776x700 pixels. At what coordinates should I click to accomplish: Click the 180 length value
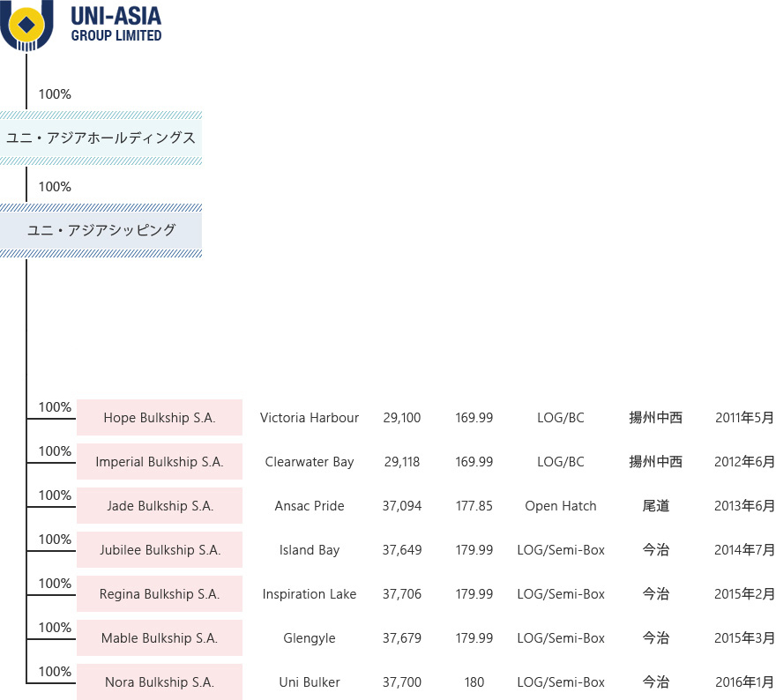pyautogui.click(x=474, y=681)
